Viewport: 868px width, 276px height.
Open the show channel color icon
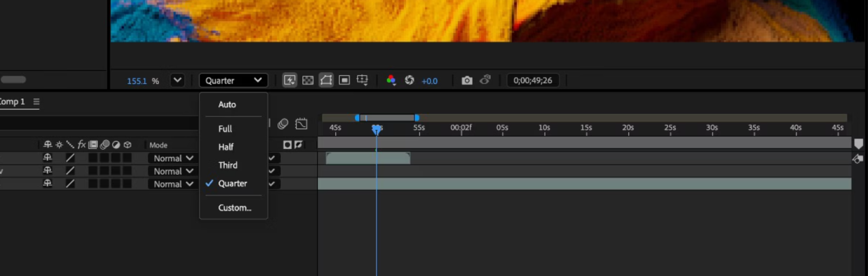click(x=391, y=80)
